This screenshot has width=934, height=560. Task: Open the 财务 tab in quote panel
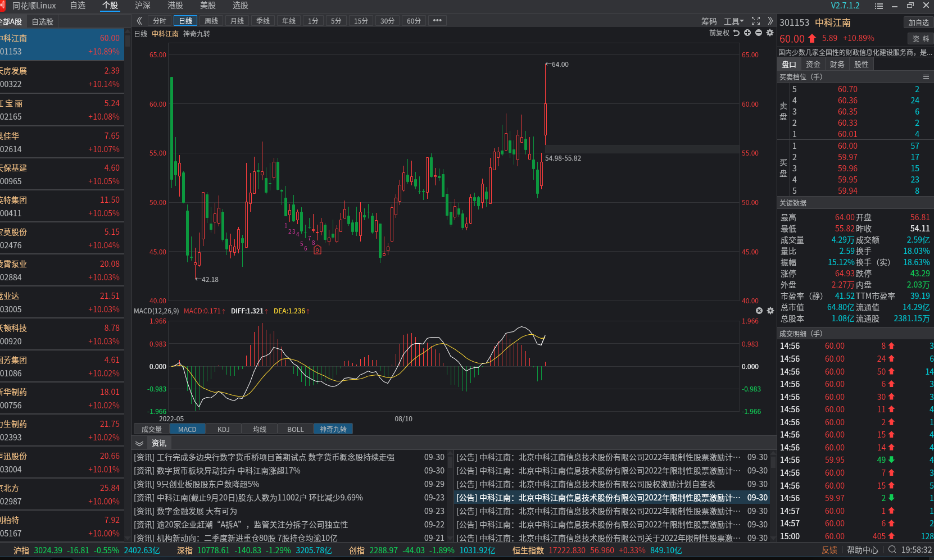point(837,65)
